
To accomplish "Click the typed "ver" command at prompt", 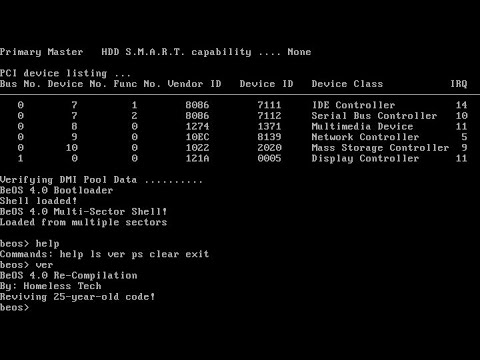I will point(45,265).
